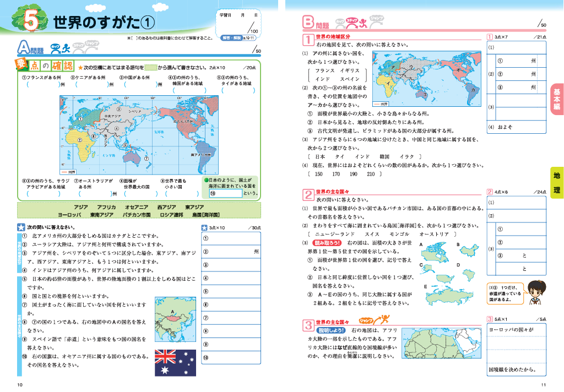Click the light green sample blank box

pyautogui.click(x=150, y=68)
